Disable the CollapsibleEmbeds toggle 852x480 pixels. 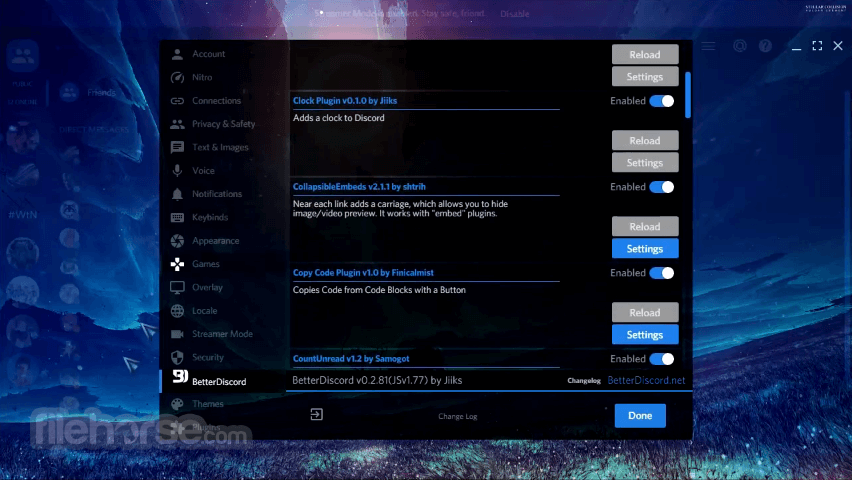[x=661, y=187]
